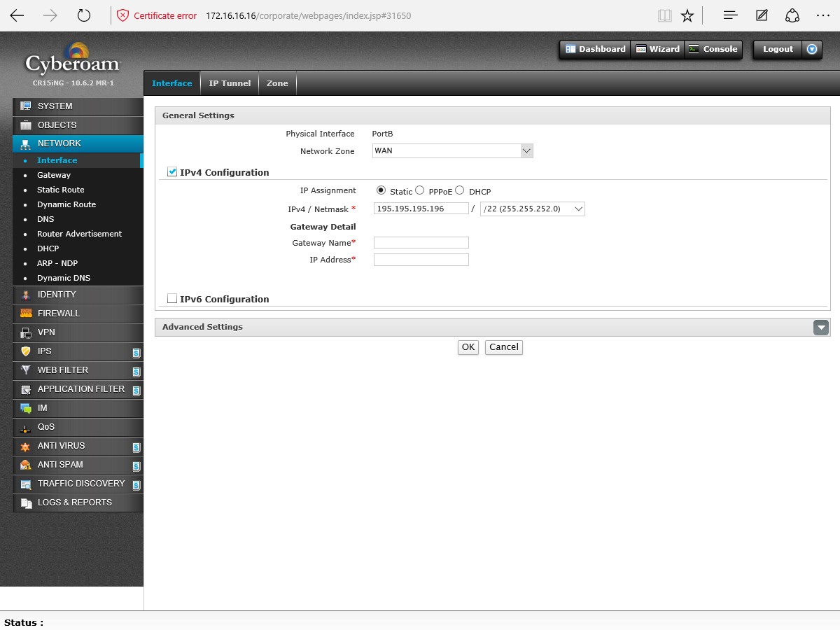The height and width of the screenshot is (630, 840).
Task: Open Router Advertisement submenu item
Action: [x=79, y=234]
